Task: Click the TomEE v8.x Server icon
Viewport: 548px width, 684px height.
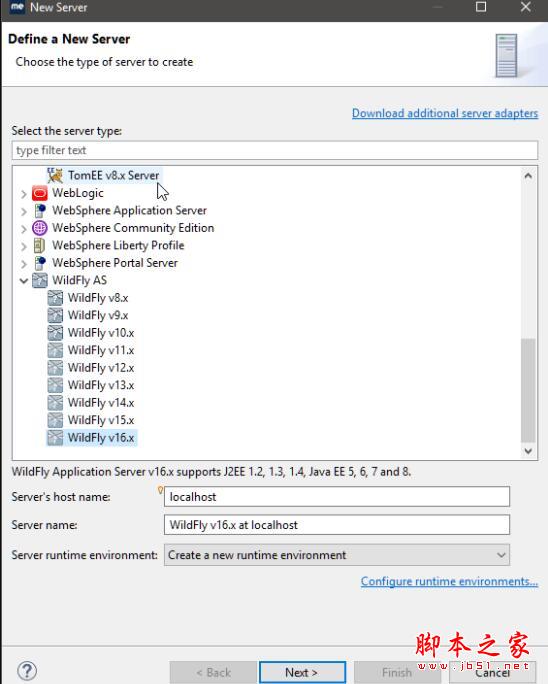Action: pyautogui.click(x=55, y=175)
